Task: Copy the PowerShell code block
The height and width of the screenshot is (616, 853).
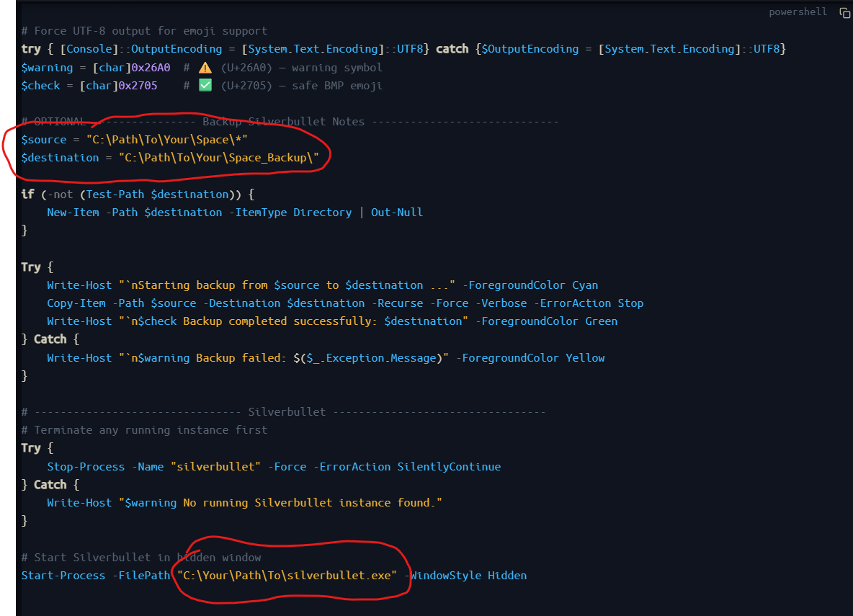Action: (844, 12)
